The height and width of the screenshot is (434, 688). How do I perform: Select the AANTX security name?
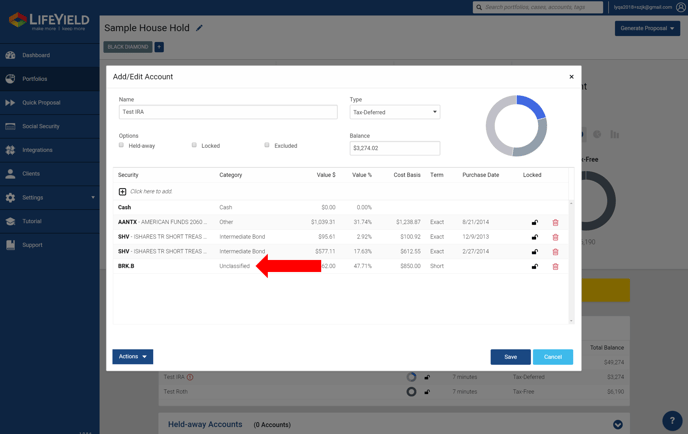pos(127,222)
